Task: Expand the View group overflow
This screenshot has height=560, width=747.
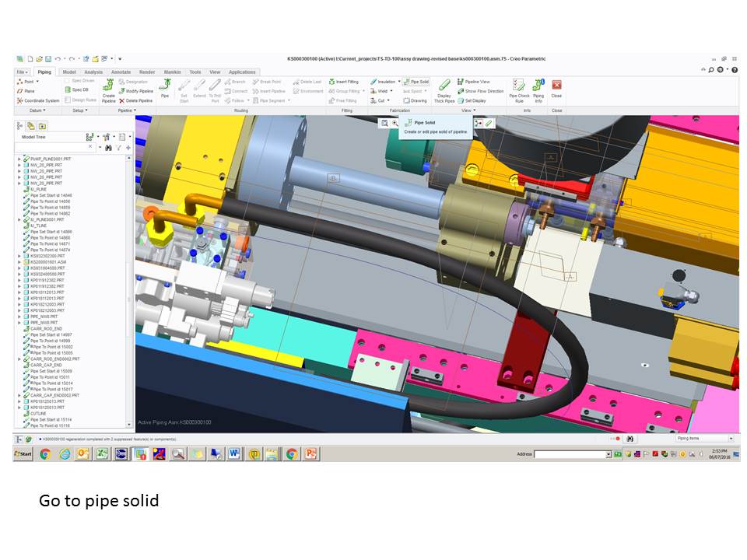Action: [468, 110]
